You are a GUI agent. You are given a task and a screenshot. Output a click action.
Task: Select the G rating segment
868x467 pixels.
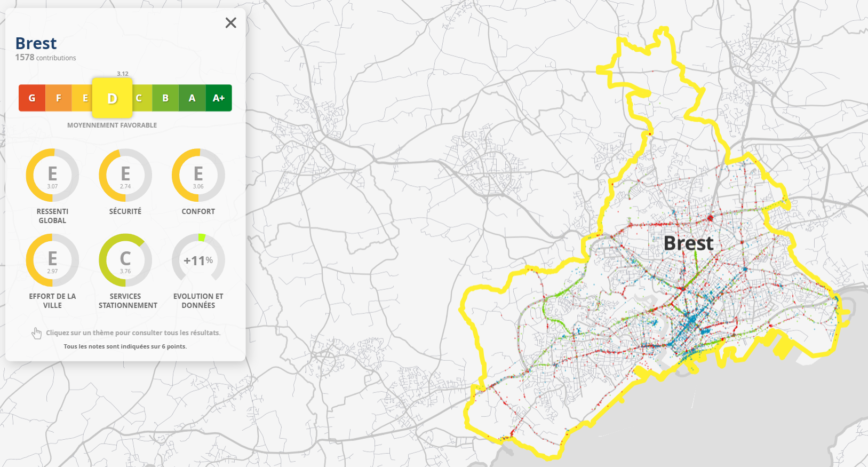click(x=32, y=98)
